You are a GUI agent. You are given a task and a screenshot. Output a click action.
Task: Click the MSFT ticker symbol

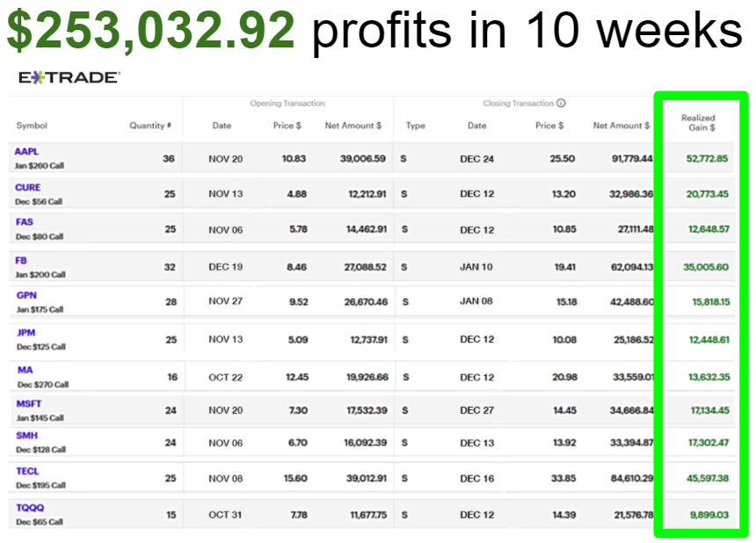tap(29, 404)
